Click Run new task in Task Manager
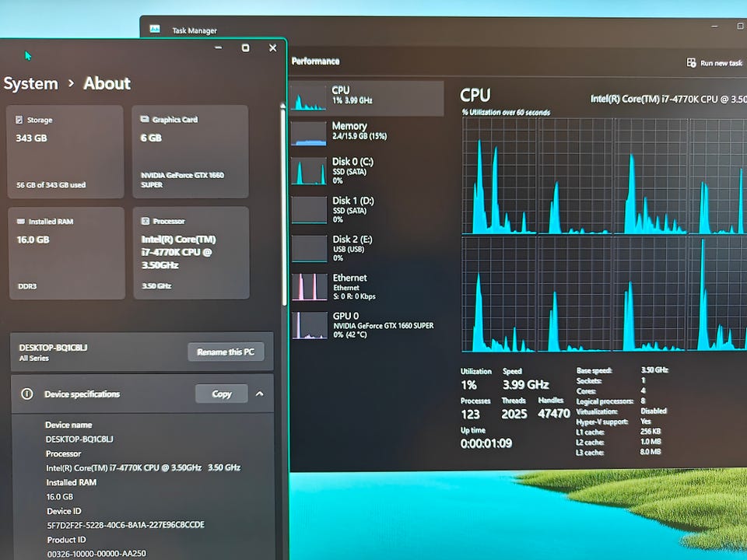This screenshot has height=560, width=747. pyautogui.click(x=714, y=63)
